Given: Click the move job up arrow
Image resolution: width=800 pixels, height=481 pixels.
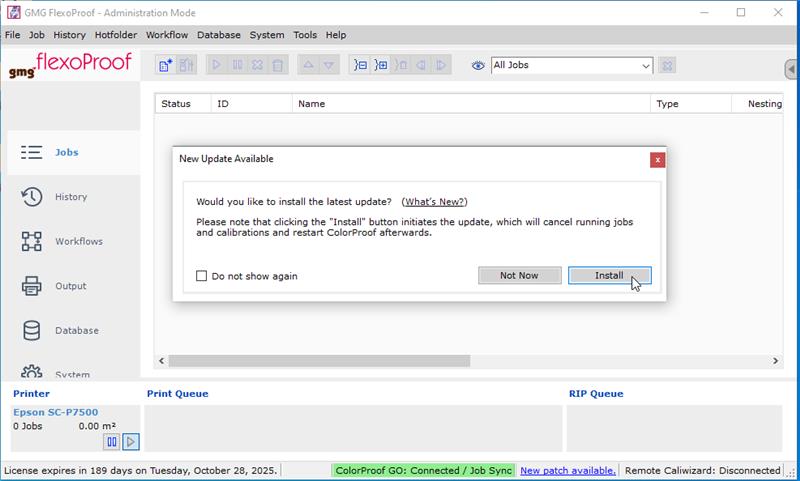Looking at the screenshot, I should click(x=308, y=65).
